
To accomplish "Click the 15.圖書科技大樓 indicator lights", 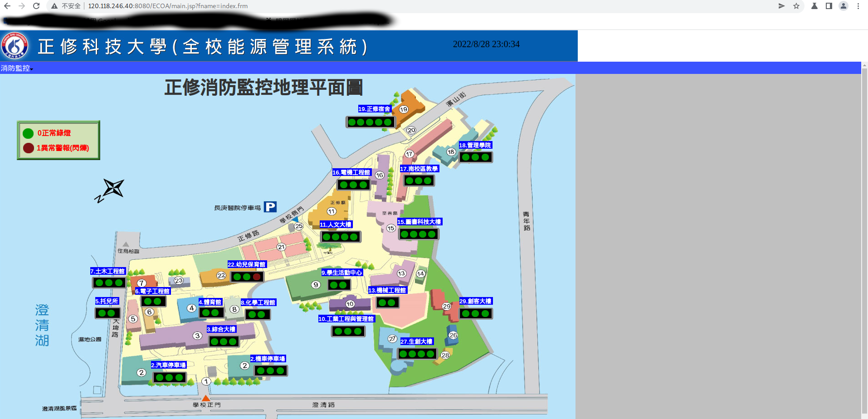I will [x=419, y=234].
